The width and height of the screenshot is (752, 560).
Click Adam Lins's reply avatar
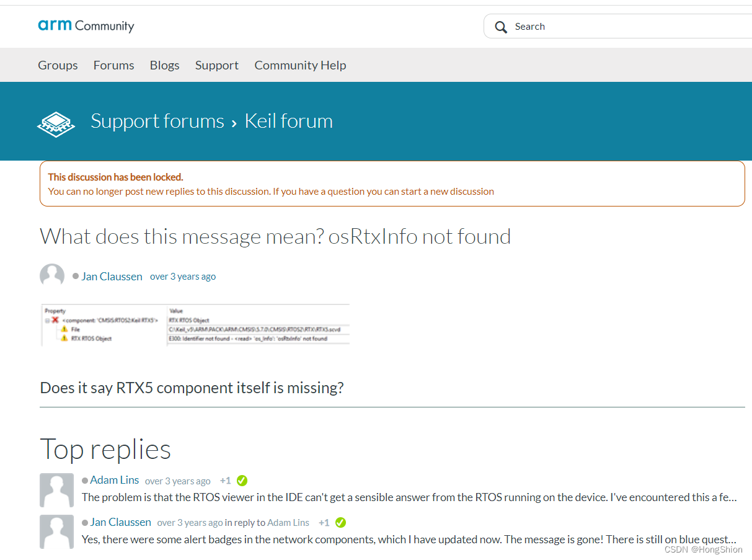[x=56, y=491]
